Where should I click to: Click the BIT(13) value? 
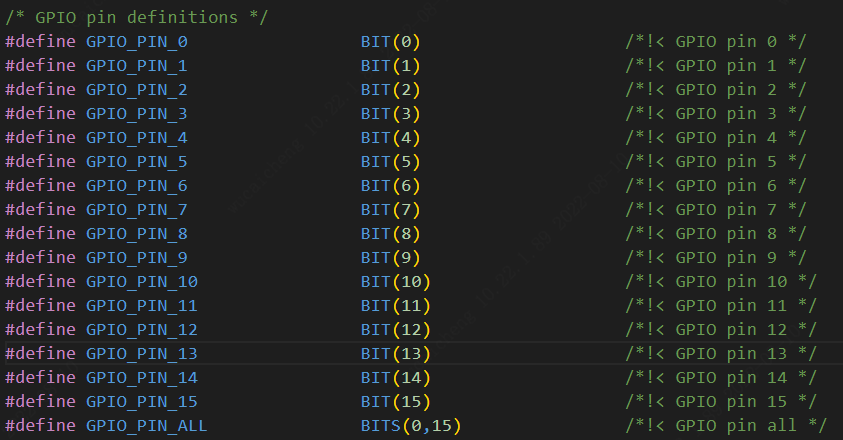coord(396,354)
